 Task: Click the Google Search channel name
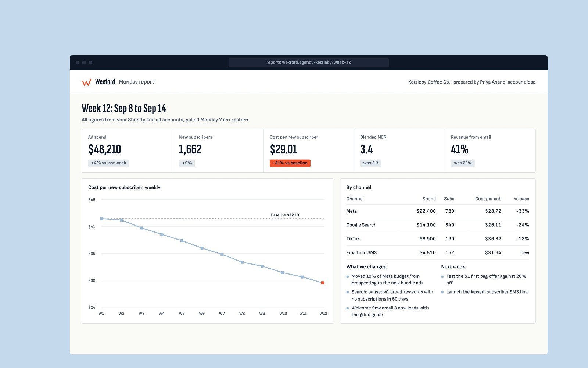tap(361, 225)
